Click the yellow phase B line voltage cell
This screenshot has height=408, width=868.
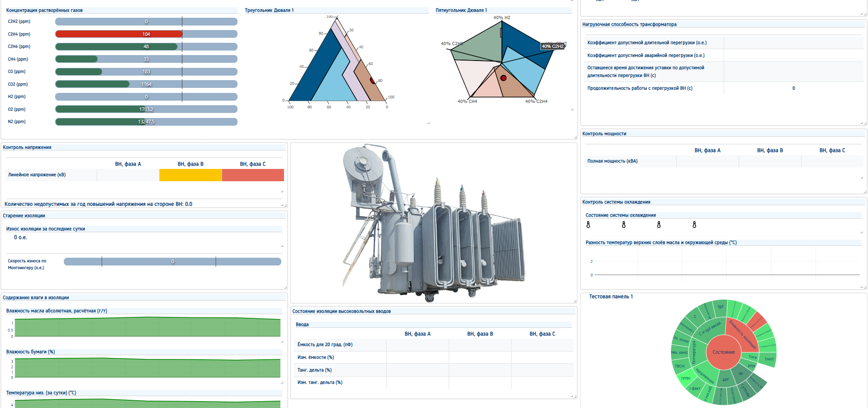pos(191,175)
